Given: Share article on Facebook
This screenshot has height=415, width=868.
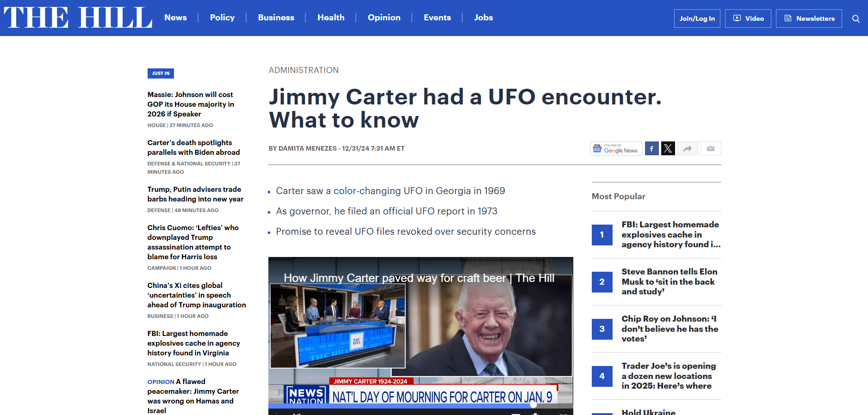Looking at the screenshot, I should pos(651,148).
